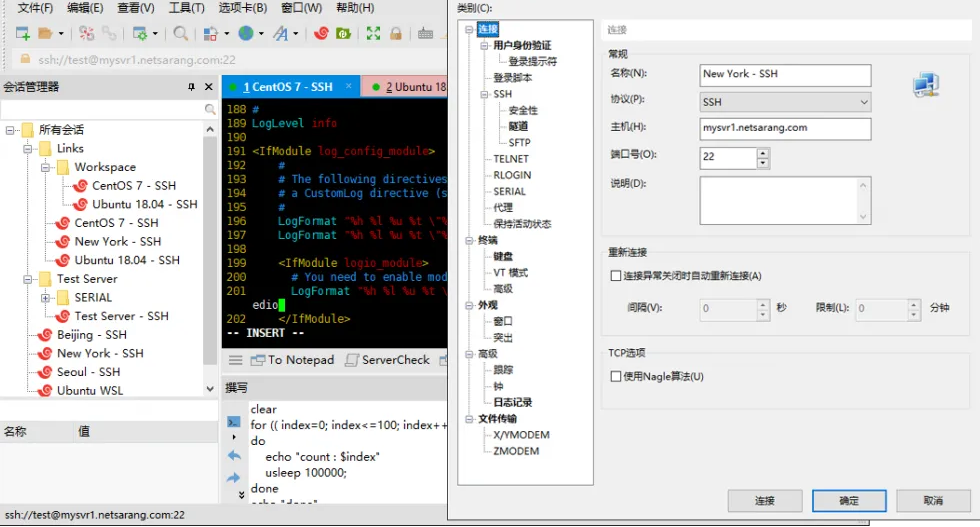This screenshot has height=527, width=980.
Task: Close the CentOS 7 - SSH tab
Action: coord(349,86)
